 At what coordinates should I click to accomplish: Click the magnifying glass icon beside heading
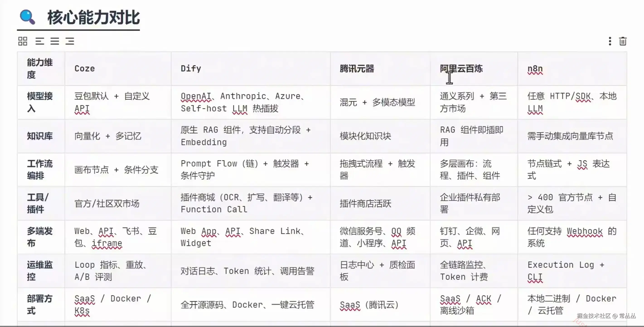pos(27,17)
